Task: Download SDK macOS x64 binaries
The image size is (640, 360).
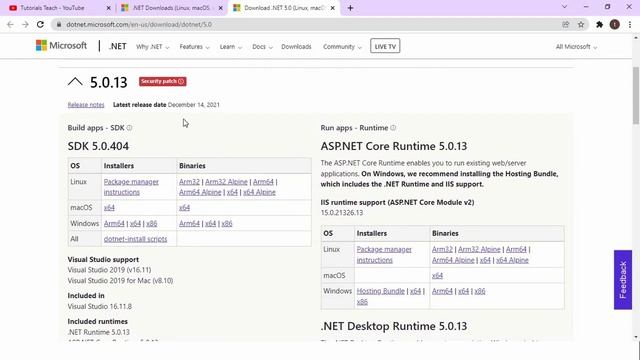Action: [x=184, y=208]
